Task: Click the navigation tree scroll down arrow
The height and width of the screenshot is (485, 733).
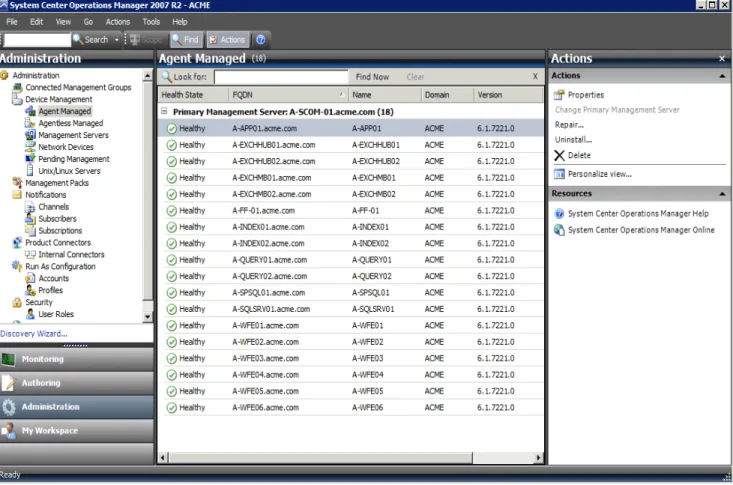Action: (148, 317)
